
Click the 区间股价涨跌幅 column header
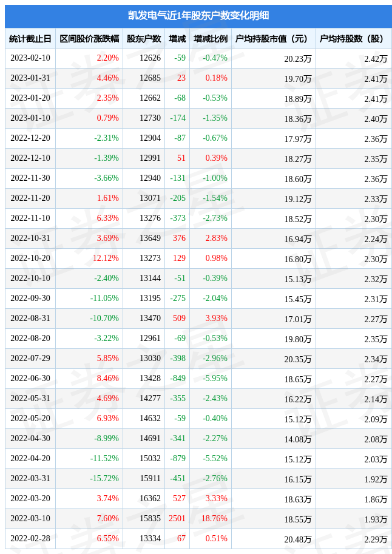[89, 38]
